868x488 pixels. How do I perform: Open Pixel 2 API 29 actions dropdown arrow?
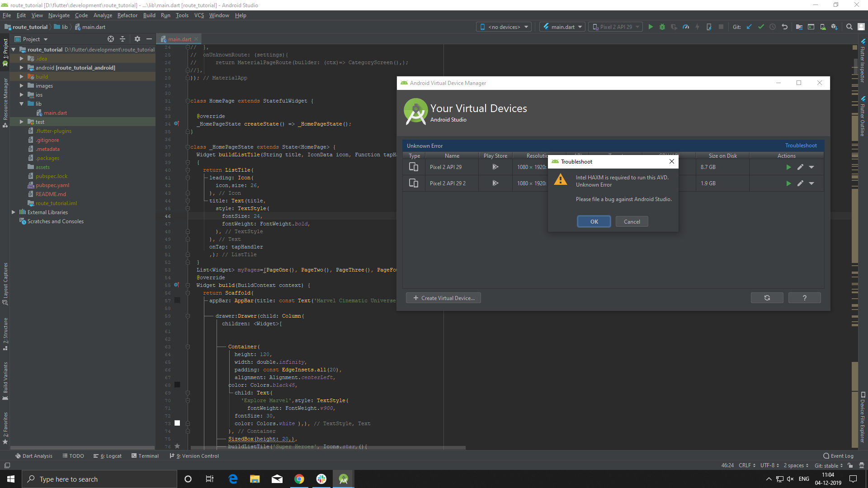[811, 167]
